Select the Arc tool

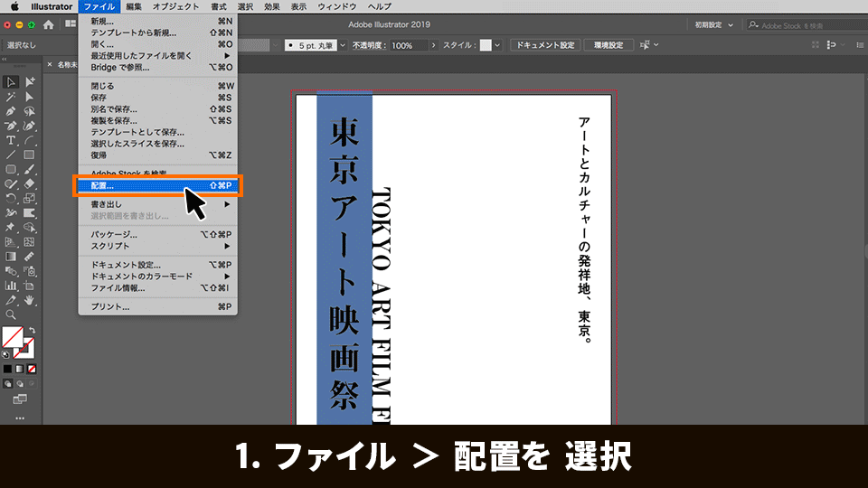29,141
